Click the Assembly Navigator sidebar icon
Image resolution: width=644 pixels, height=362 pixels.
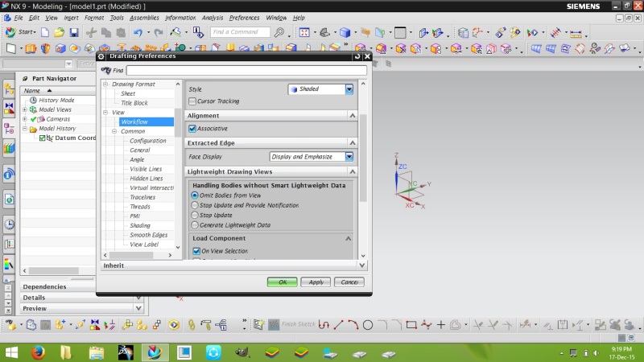click(x=9, y=88)
